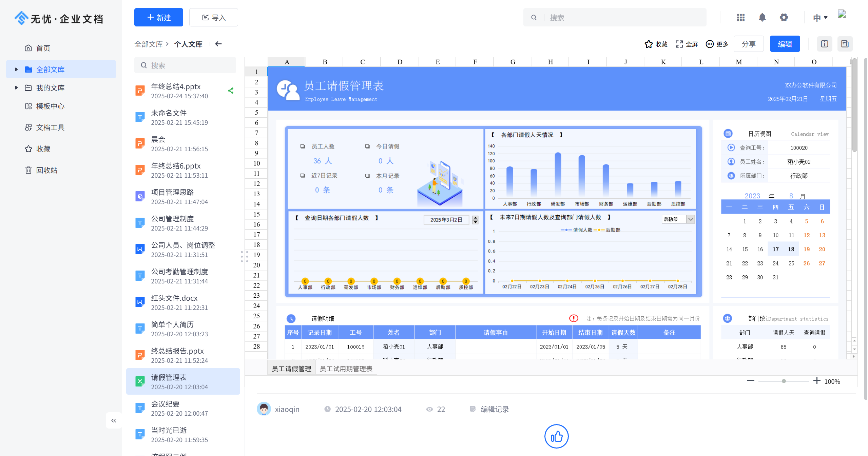Screen dimensions: 868x456
Task: Click the zoom slider handle
Action: coord(784,381)
